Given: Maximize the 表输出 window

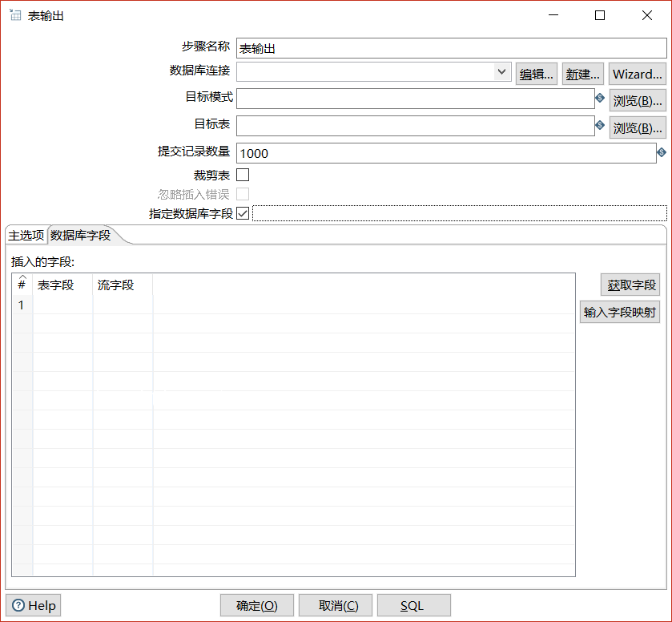Looking at the screenshot, I should pyautogui.click(x=600, y=15).
